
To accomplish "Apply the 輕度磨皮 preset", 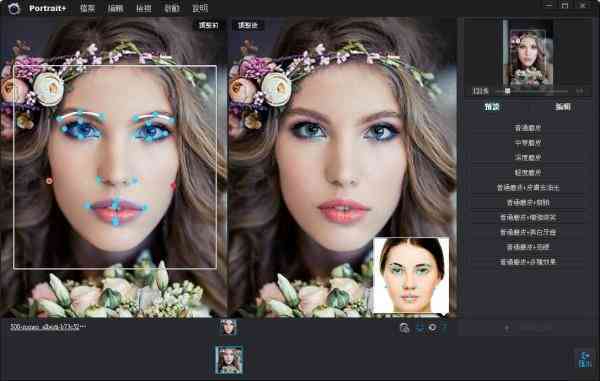I will [x=528, y=173].
